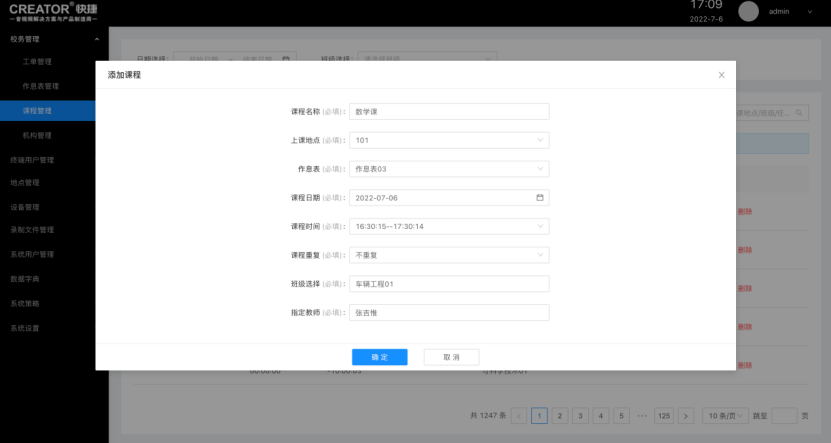Go to page 1 in pagination
831x443 pixels.
[539, 416]
